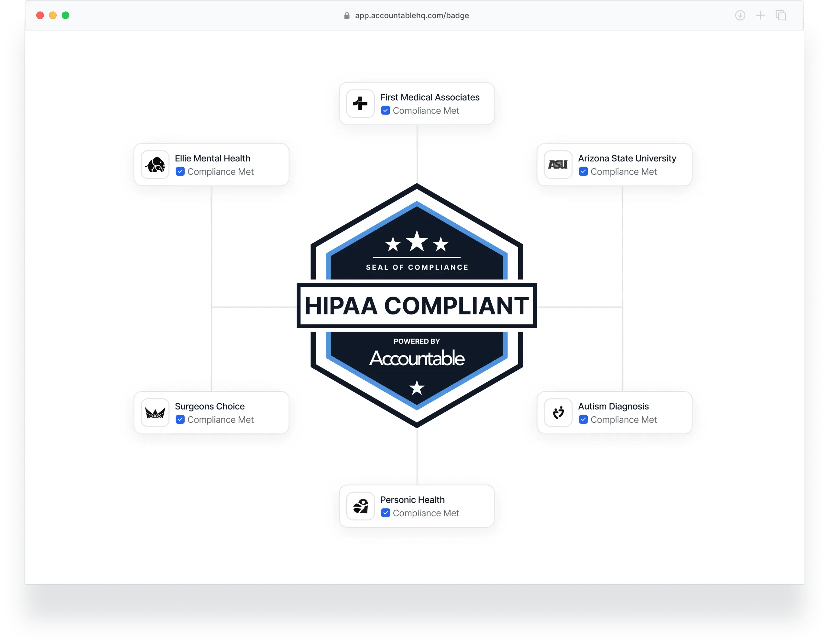Image resolution: width=828 pixels, height=644 pixels.
Task: Toggle the Surgeons Choice compliance checkbox
Action: (x=180, y=420)
